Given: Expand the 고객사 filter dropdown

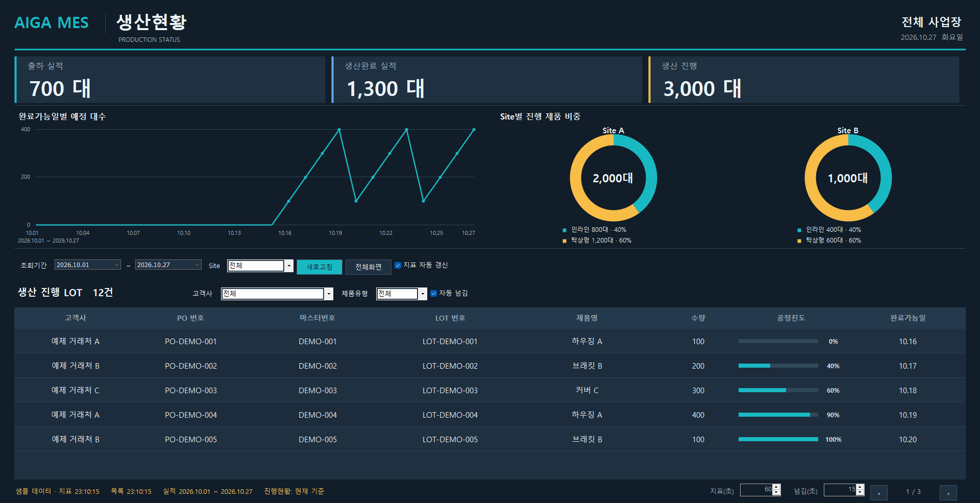Looking at the screenshot, I should point(329,294).
